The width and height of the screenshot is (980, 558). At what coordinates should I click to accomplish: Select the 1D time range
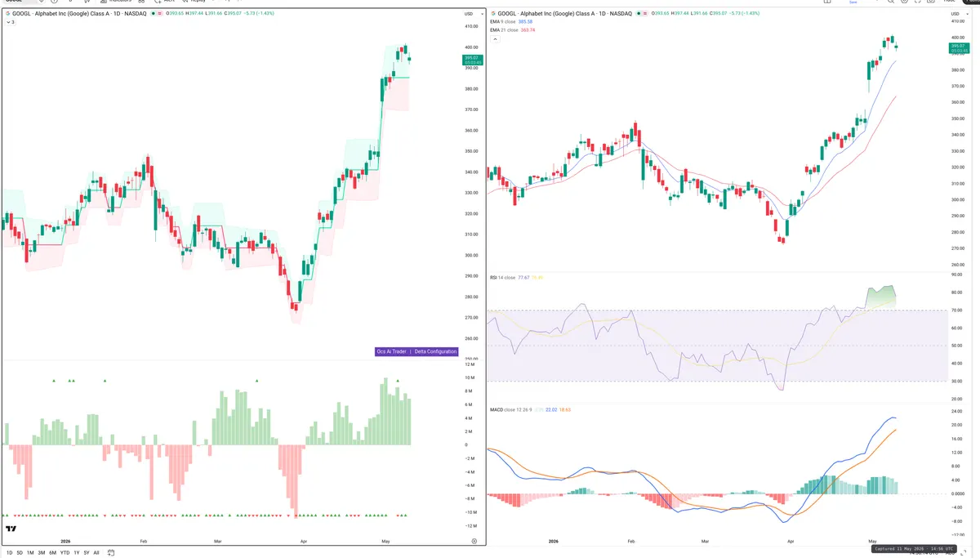click(x=10, y=553)
